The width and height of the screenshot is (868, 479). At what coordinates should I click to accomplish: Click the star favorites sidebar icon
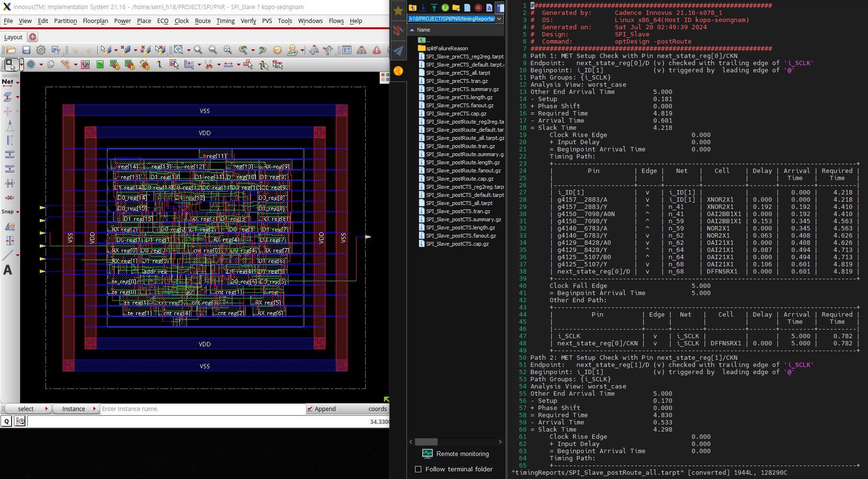(x=398, y=11)
